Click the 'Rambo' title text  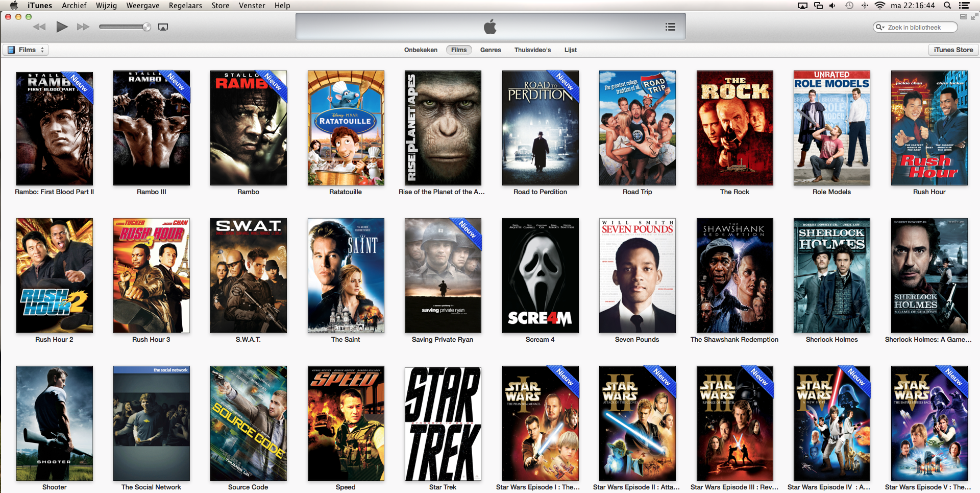(x=248, y=192)
